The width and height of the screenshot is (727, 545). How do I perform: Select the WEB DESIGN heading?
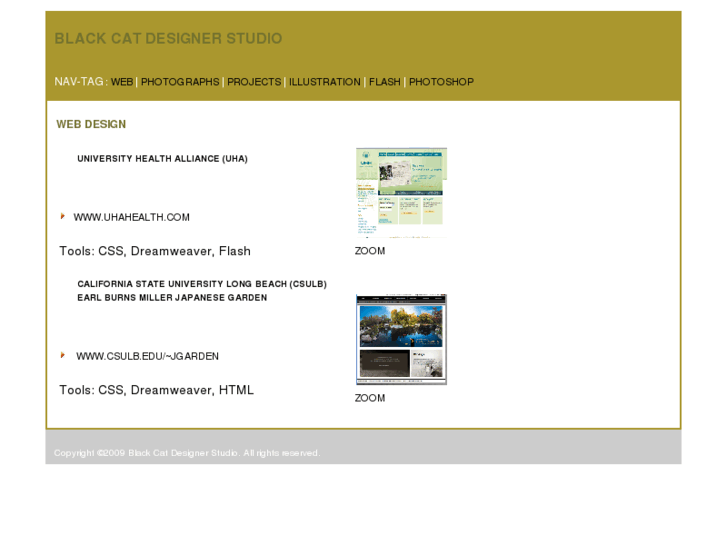(x=91, y=124)
